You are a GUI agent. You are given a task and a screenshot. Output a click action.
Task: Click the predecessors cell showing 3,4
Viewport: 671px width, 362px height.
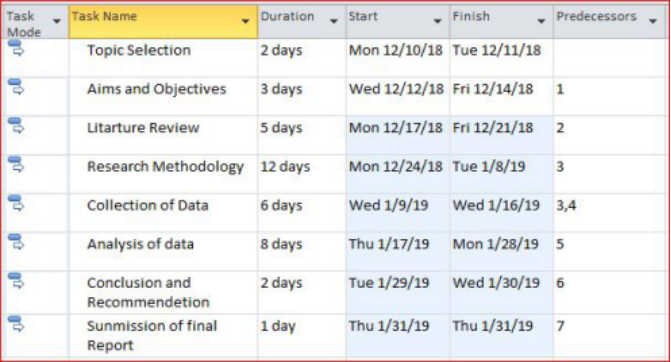point(610,213)
